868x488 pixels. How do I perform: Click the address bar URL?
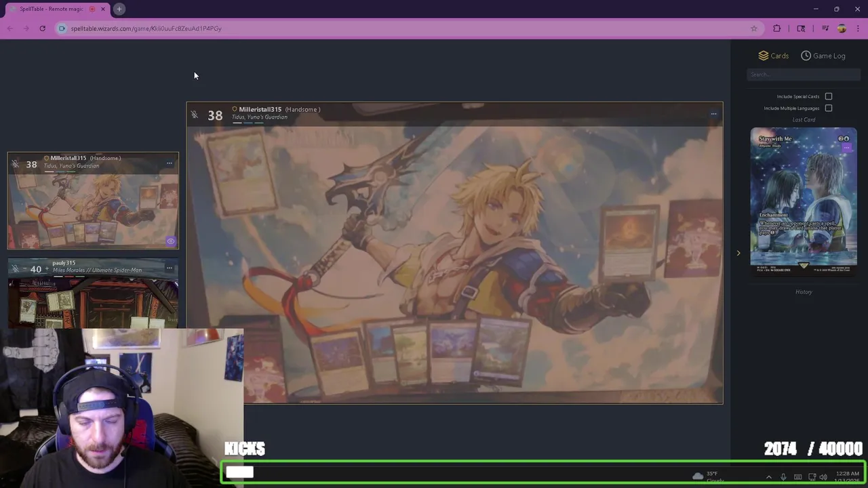point(146,28)
